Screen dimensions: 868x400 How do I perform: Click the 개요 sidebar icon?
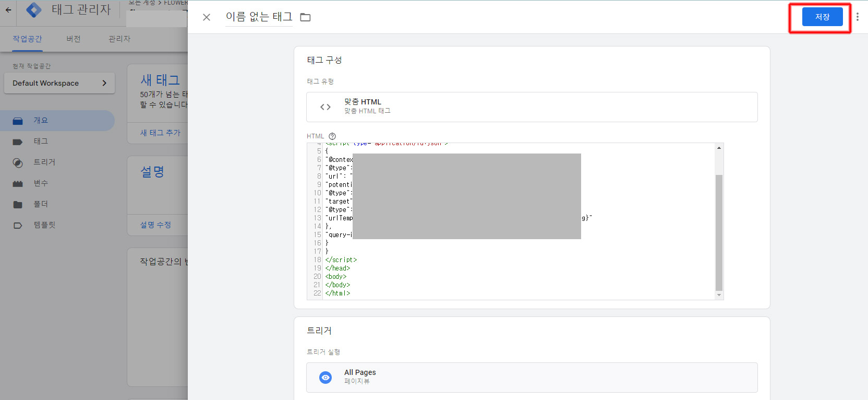(x=18, y=121)
